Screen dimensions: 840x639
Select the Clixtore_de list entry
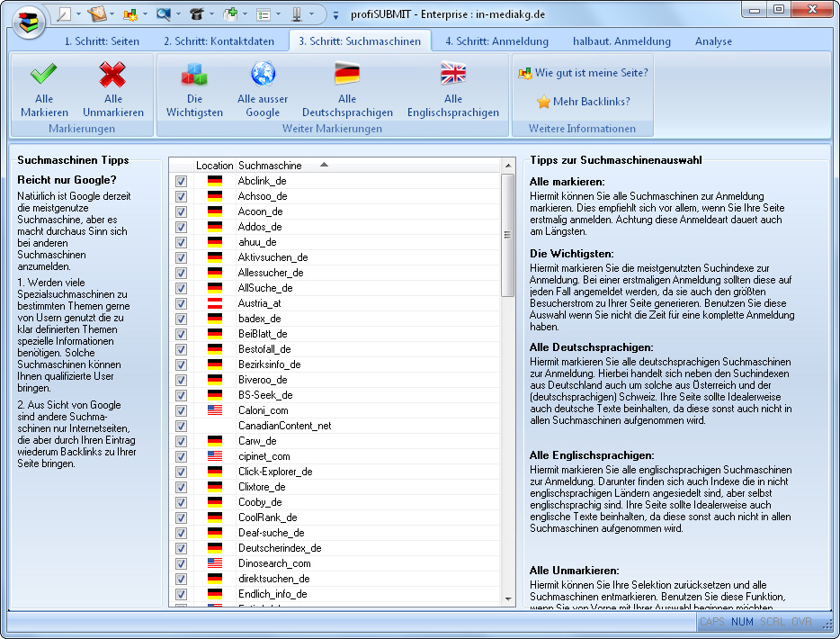[262, 487]
